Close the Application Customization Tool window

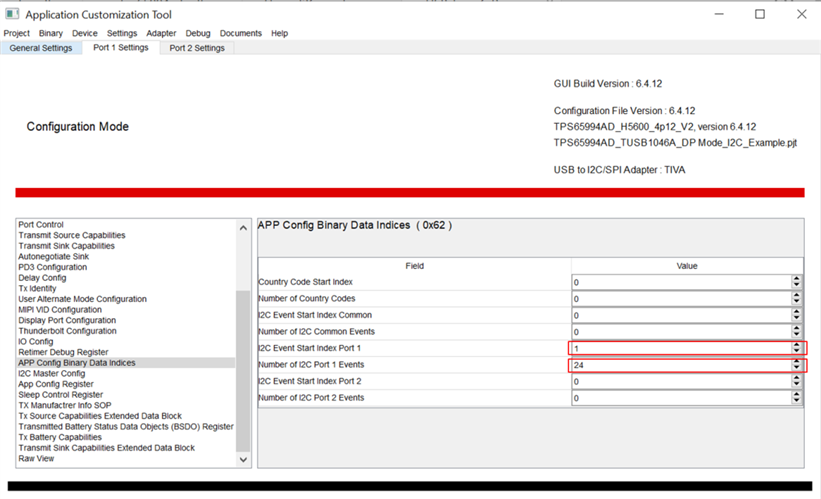(x=802, y=14)
